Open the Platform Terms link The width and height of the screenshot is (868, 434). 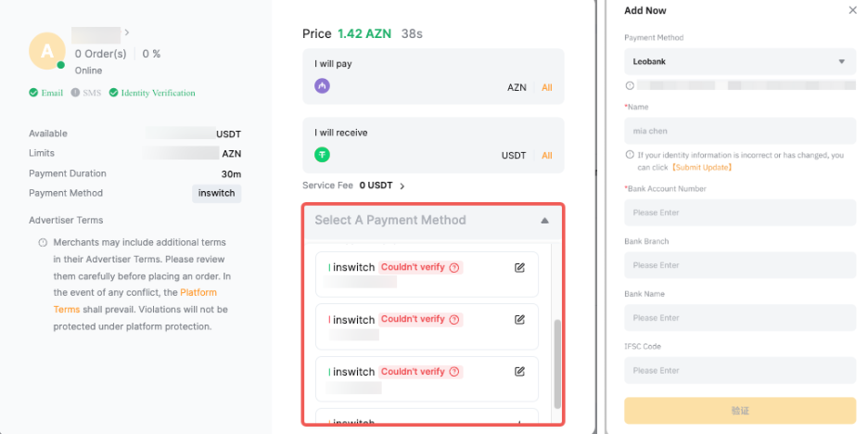coord(198,292)
